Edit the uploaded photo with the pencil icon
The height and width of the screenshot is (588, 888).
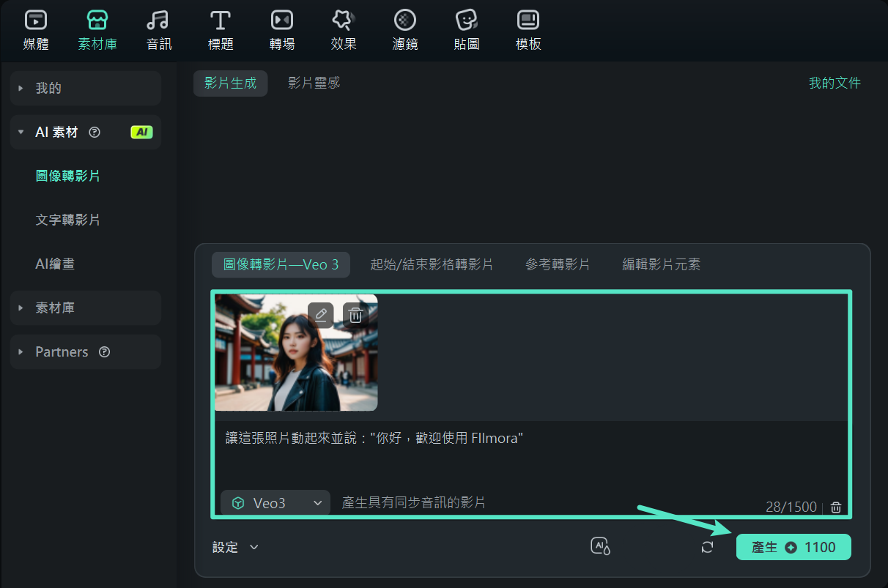(x=320, y=314)
